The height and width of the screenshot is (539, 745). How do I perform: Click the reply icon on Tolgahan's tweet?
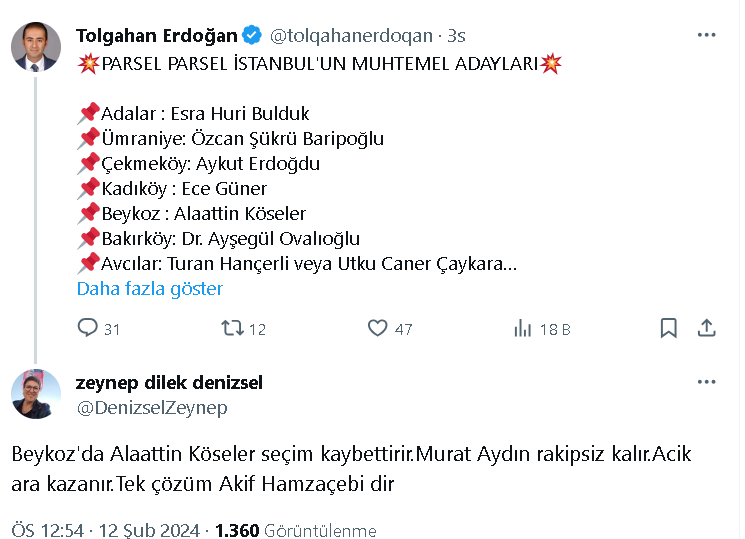tap(88, 328)
